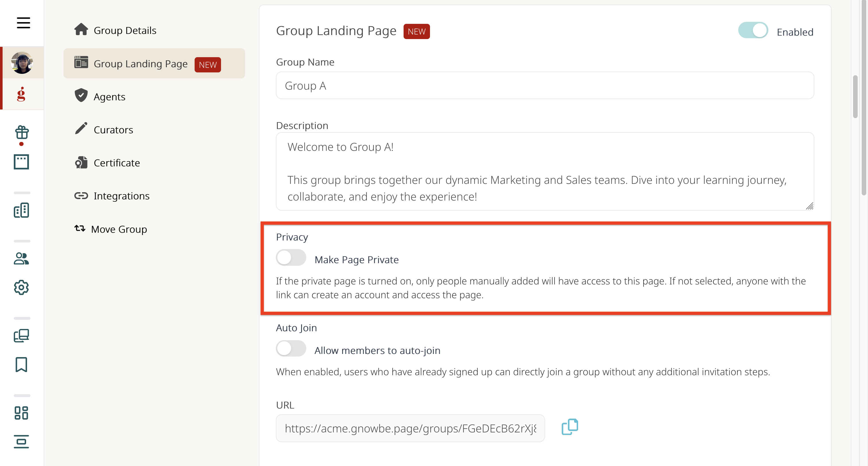The height and width of the screenshot is (466, 868).
Task: Toggle the Enabled landing page switch
Action: pyautogui.click(x=753, y=30)
